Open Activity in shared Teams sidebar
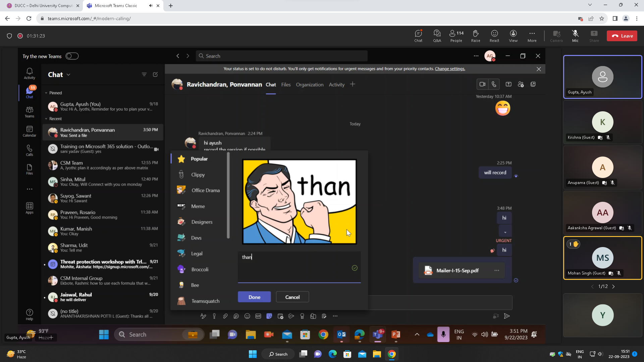 [30, 74]
